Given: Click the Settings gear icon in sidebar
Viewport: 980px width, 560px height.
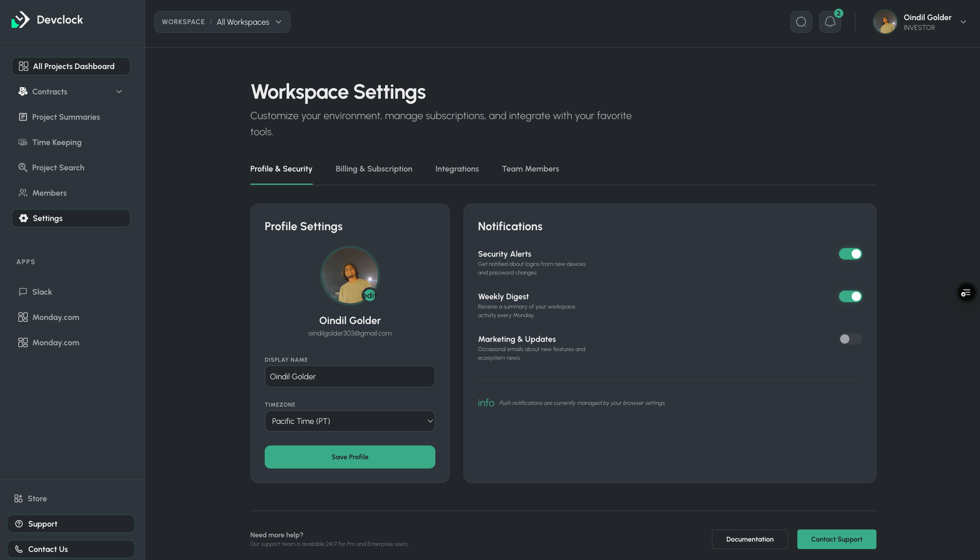Looking at the screenshot, I should click(24, 218).
